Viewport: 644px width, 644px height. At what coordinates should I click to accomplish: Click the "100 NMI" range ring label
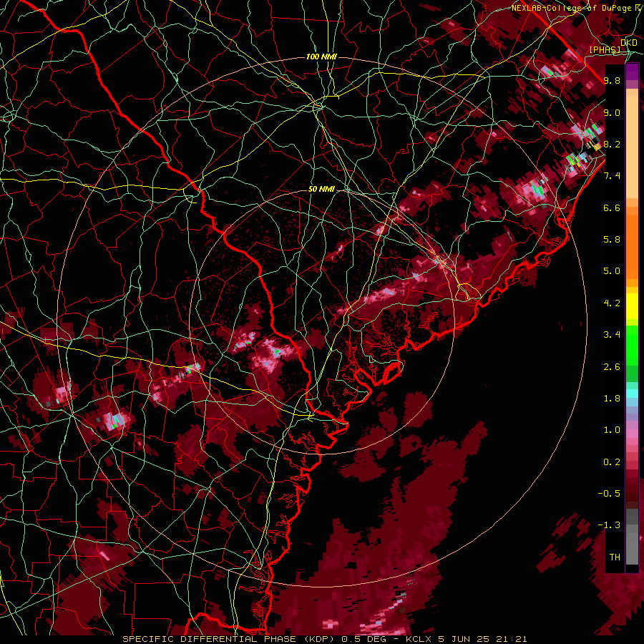coord(321,57)
